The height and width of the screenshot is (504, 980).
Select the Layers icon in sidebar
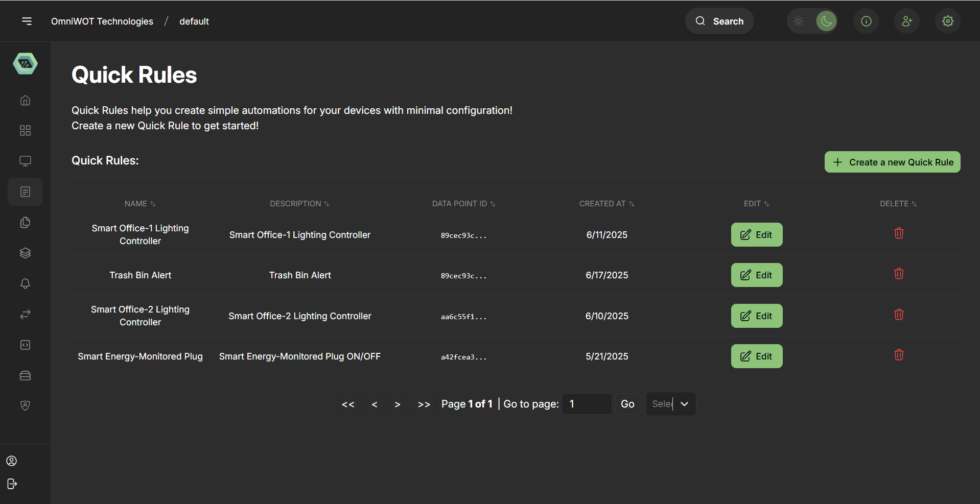(25, 253)
